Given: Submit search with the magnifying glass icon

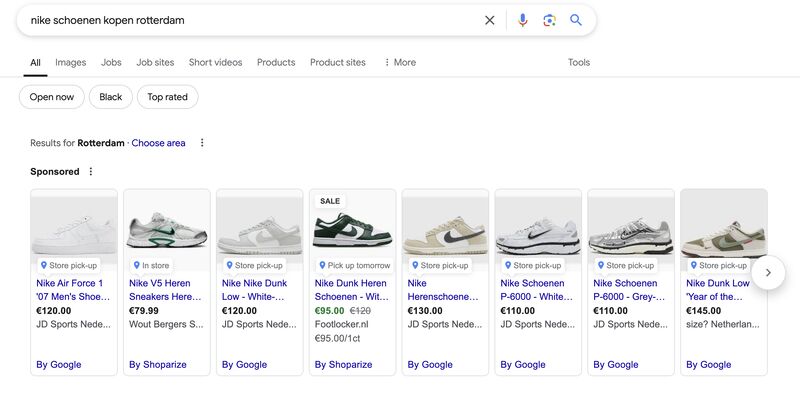Looking at the screenshot, I should (576, 20).
